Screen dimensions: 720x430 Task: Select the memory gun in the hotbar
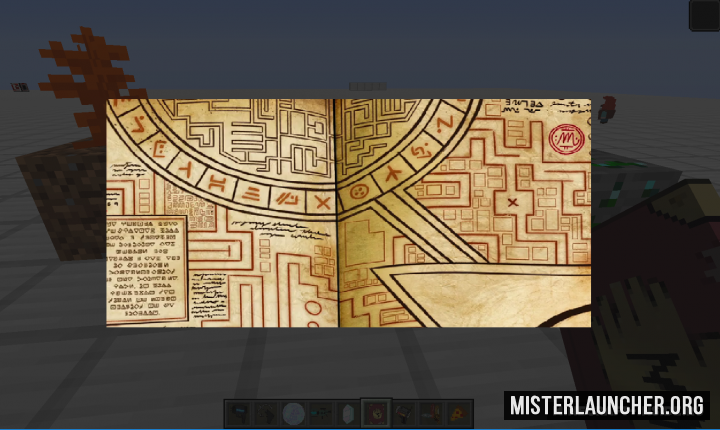click(x=238, y=413)
